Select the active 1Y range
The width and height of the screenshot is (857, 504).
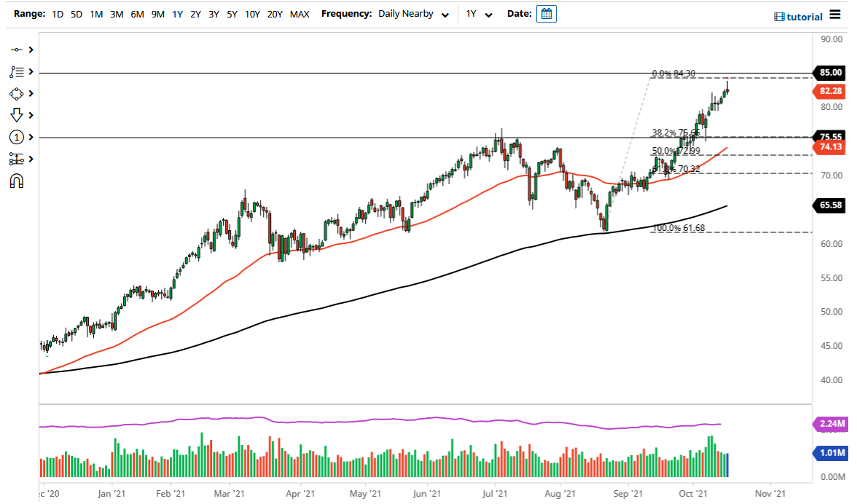(177, 14)
